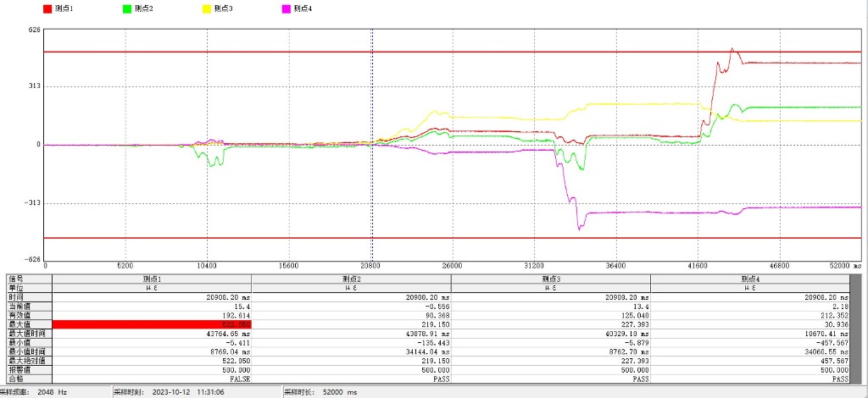Viewport: 868px width, 398px height.
Task: Select the 最大值 row header cell
Action: click(29, 324)
